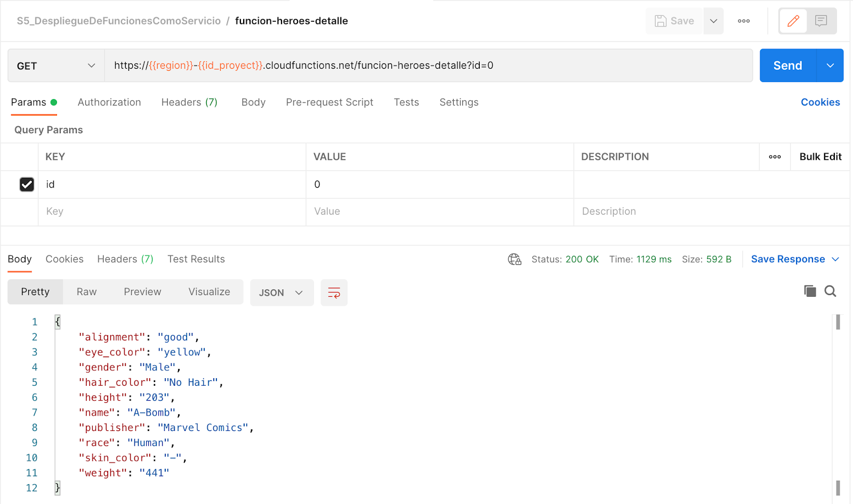Image resolution: width=853 pixels, height=504 pixels.
Task: Click the Query Params heading
Action: click(x=49, y=130)
